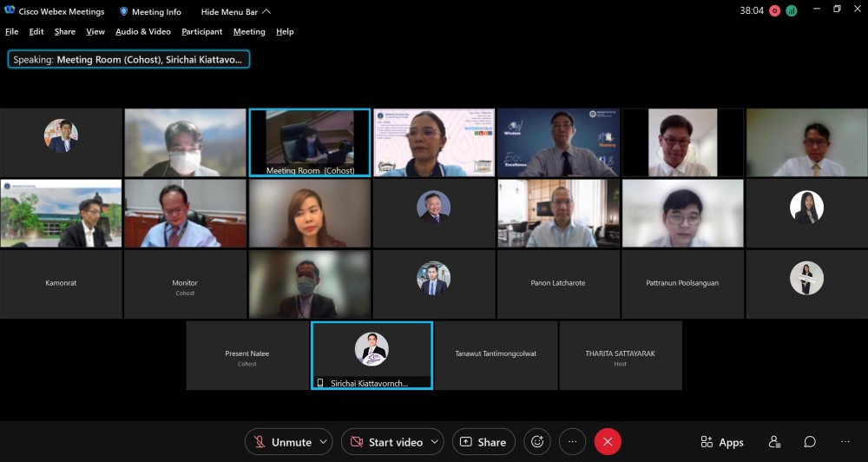The image size is (868, 462).
Task: Open panel options at far right
Action: click(x=845, y=442)
